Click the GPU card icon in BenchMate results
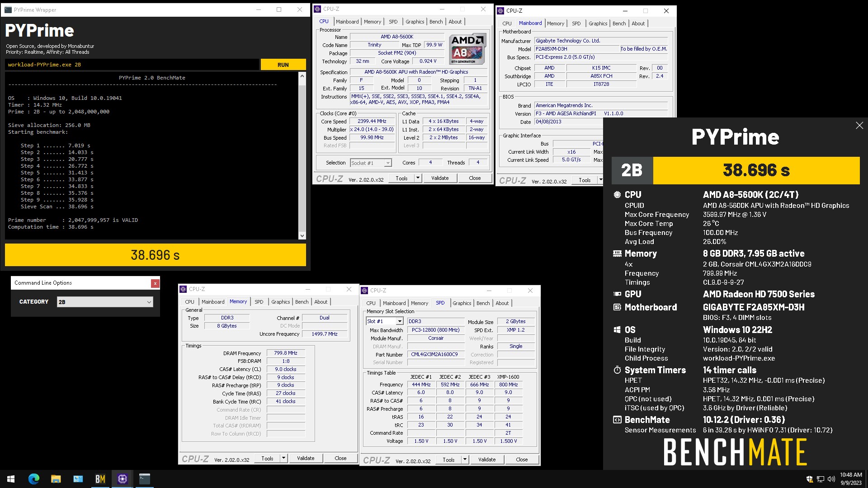The image size is (868, 488). 617,294
